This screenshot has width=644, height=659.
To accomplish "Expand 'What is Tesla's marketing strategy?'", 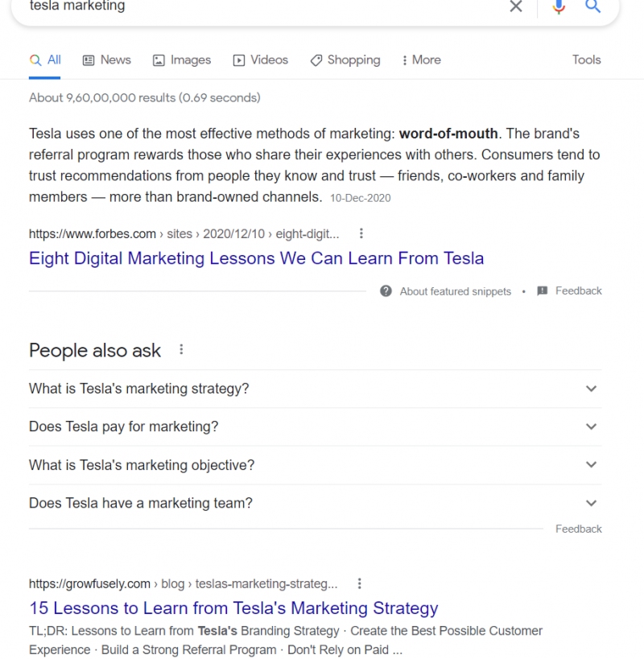I will point(591,389).
